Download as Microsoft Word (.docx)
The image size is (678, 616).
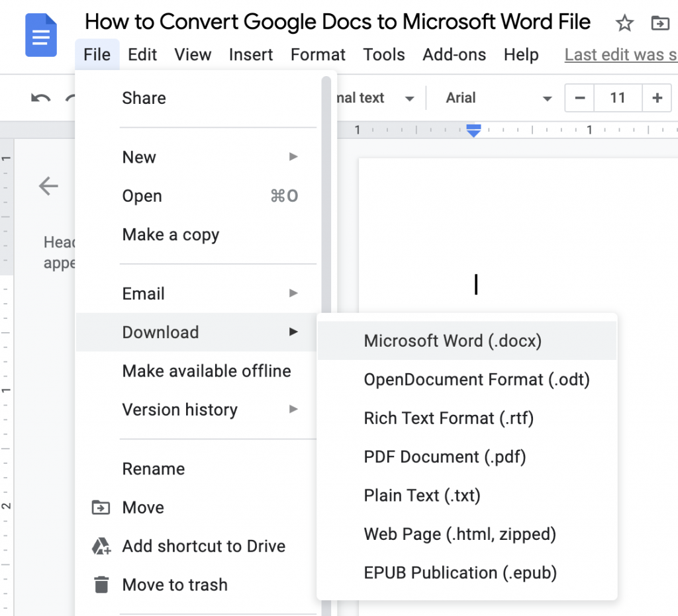(x=467, y=341)
